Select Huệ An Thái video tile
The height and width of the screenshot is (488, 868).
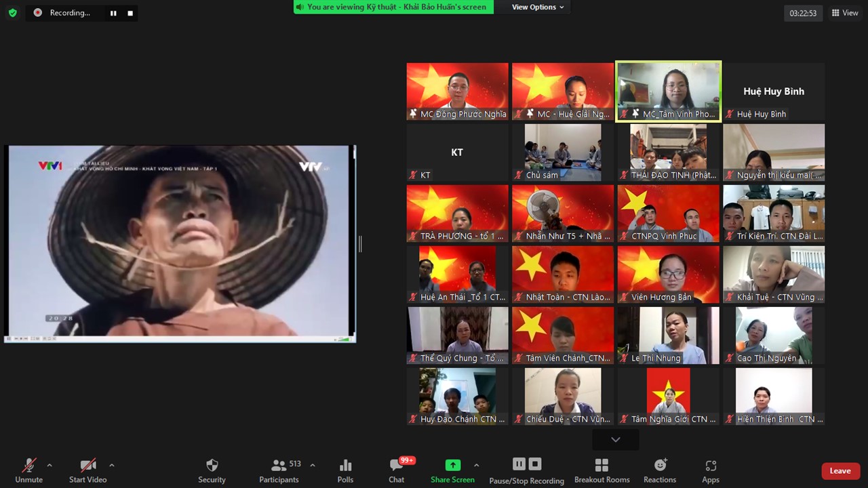[x=458, y=274]
